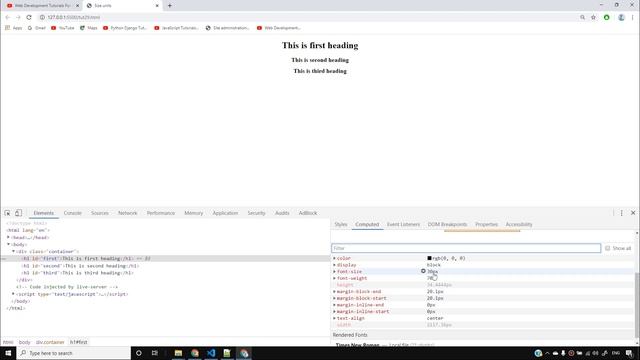Open the Application panel
This screenshot has width=640, height=360.
(225, 213)
